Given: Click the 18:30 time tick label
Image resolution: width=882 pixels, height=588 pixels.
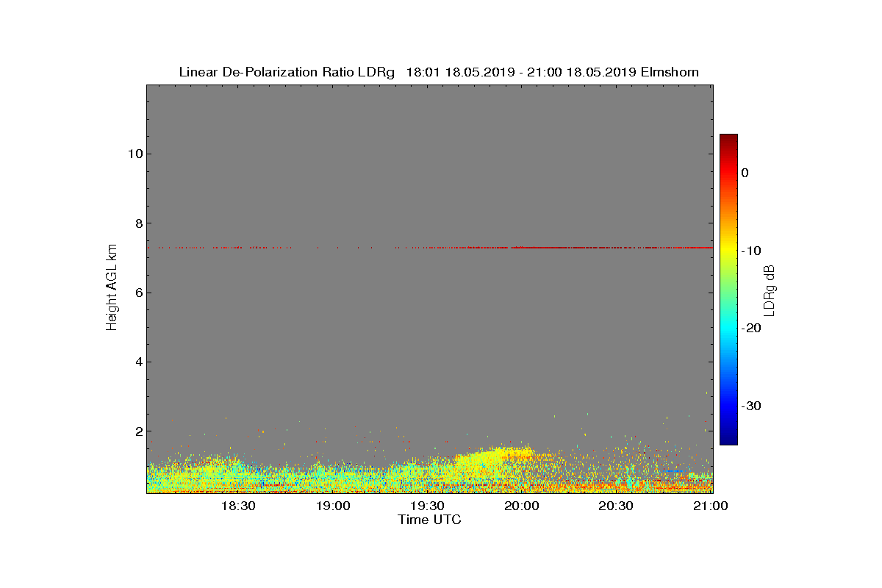Looking at the screenshot, I should click(238, 506).
